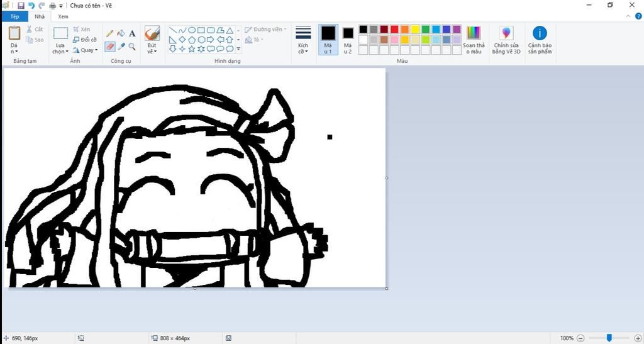This screenshot has width=644, height=344.
Task: Pick the green color swatch
Action: tap(426, 29)
